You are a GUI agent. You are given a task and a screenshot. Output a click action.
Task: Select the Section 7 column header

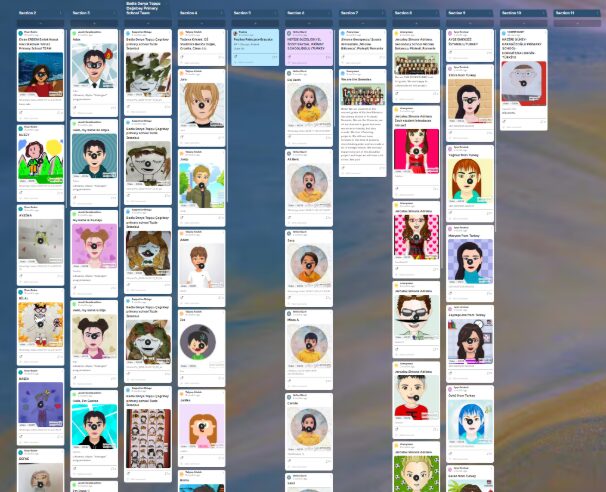(349, 13)
